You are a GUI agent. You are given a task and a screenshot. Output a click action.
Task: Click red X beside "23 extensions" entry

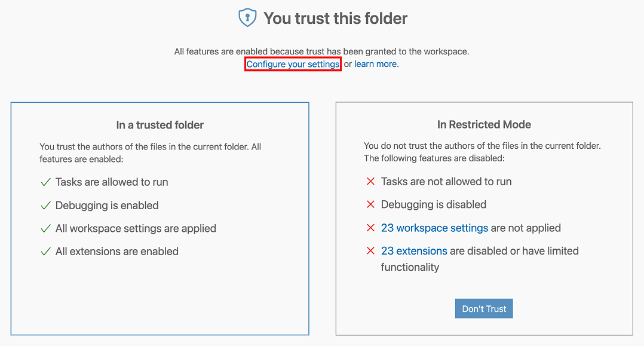pyautogui.click(x=370, y=251)
